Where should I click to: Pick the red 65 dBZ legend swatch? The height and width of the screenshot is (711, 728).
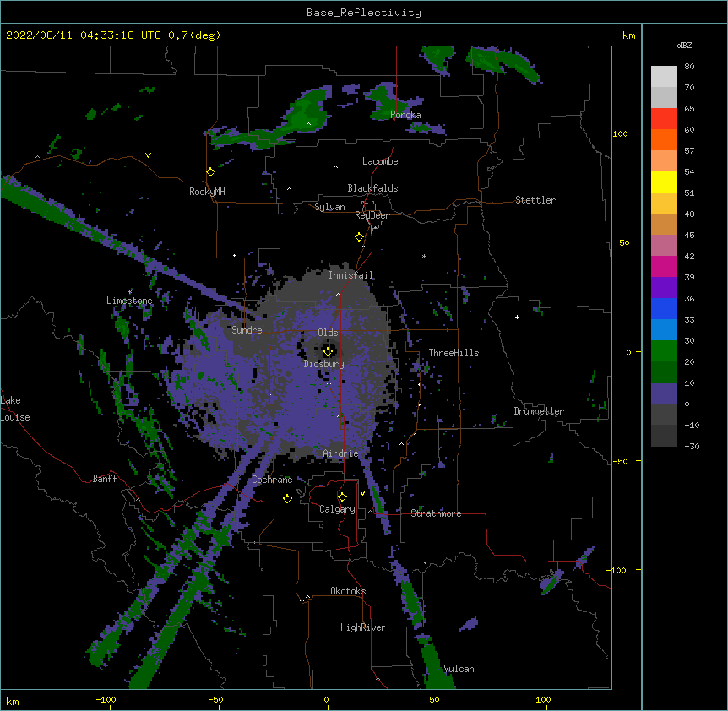click(x=664, y=118)
